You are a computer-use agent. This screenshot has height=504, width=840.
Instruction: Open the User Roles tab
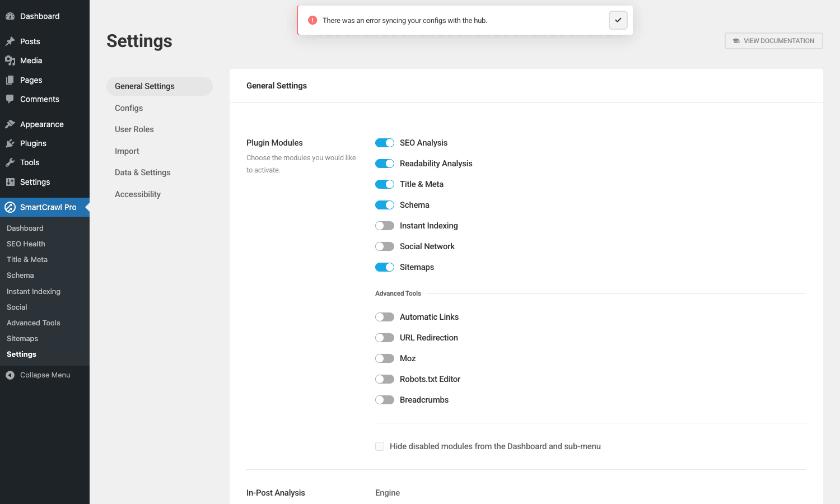[x=160, y=129]
